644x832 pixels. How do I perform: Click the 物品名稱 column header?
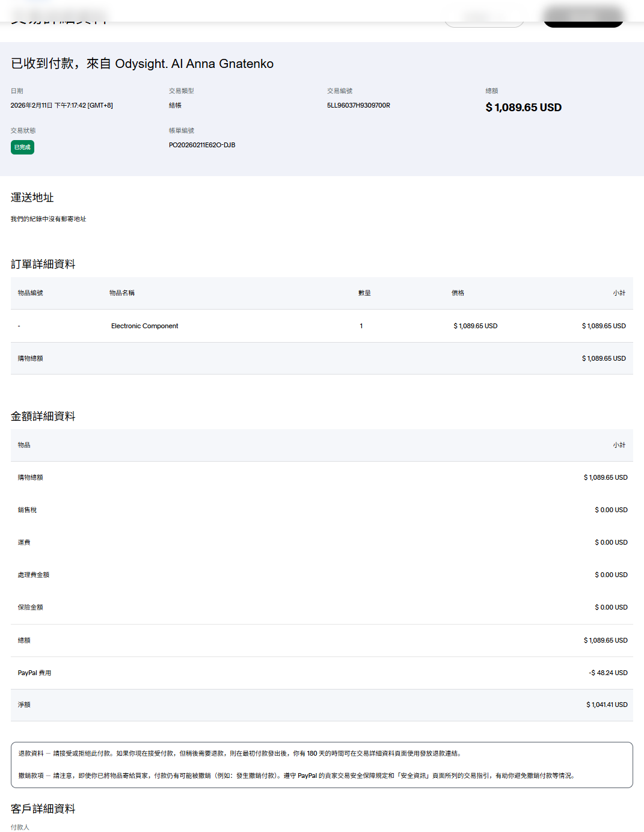pos(121,293)
